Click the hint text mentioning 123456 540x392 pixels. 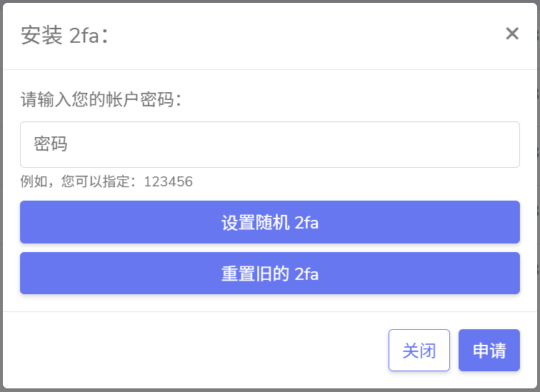(106, 181)
